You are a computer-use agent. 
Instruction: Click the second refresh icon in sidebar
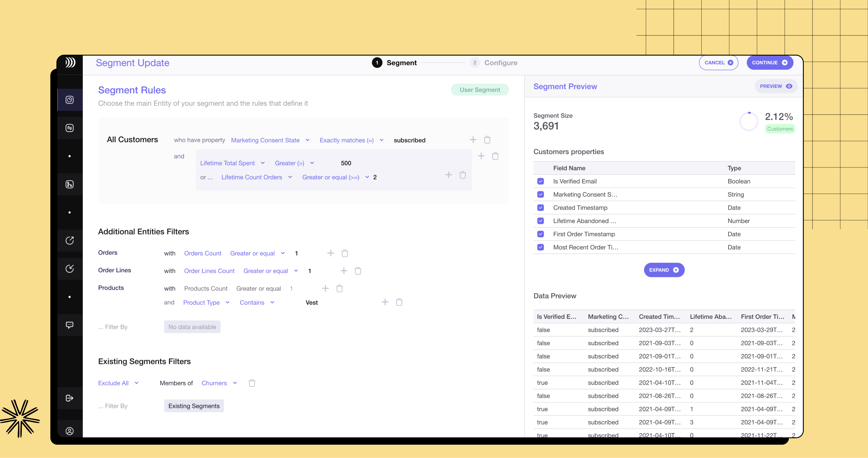point(69,269)
